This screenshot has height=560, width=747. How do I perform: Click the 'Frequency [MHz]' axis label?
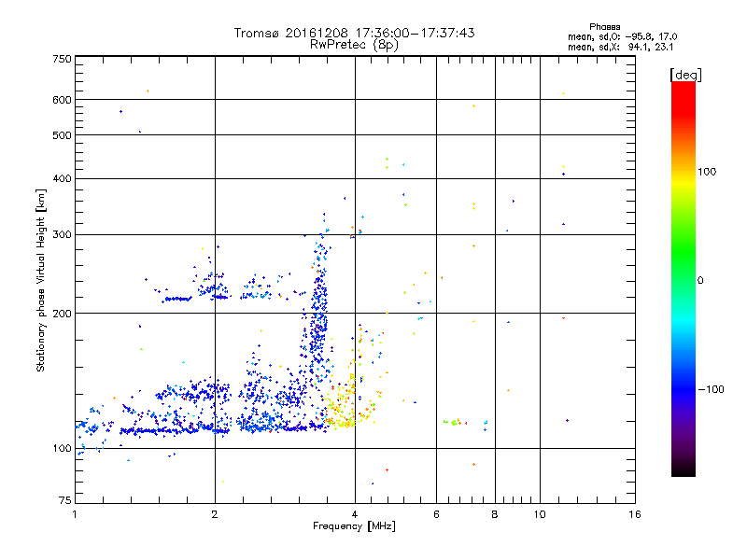(354, 526)
